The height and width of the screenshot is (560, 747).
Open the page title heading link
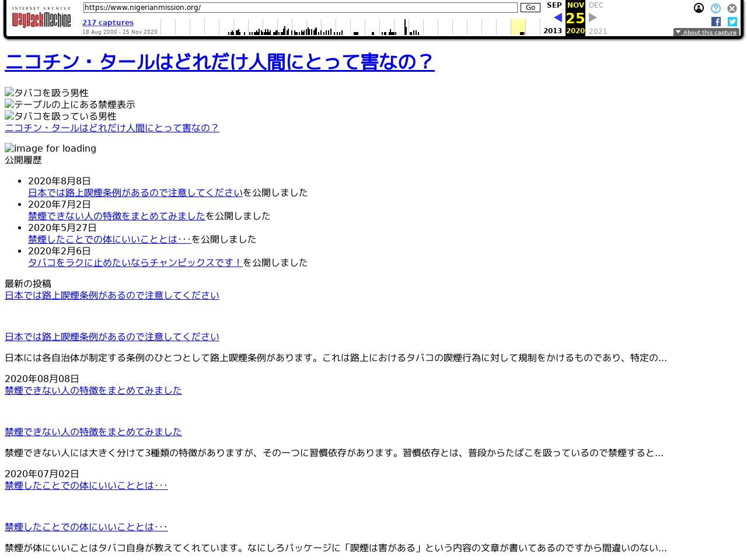(x=219, y=62)
